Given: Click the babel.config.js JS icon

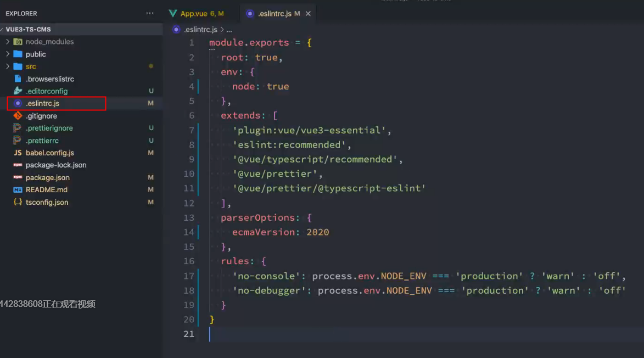Looking at the screenshot, I should point(18,153).
